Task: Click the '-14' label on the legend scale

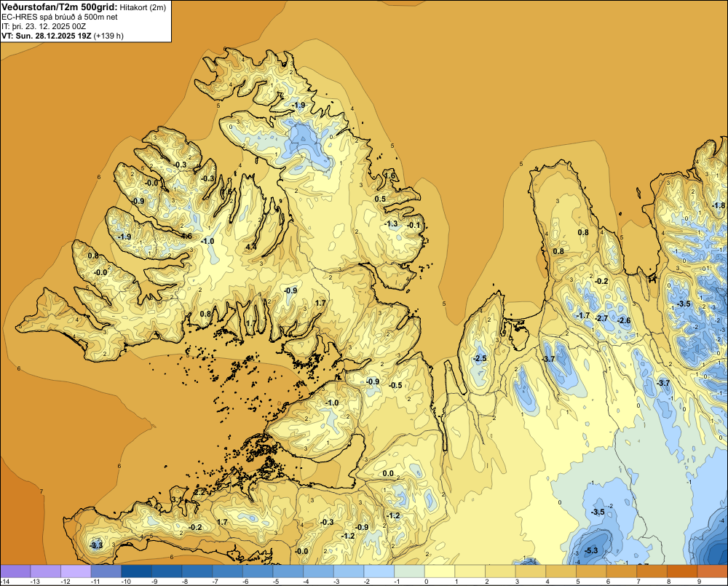Action: 5,582
